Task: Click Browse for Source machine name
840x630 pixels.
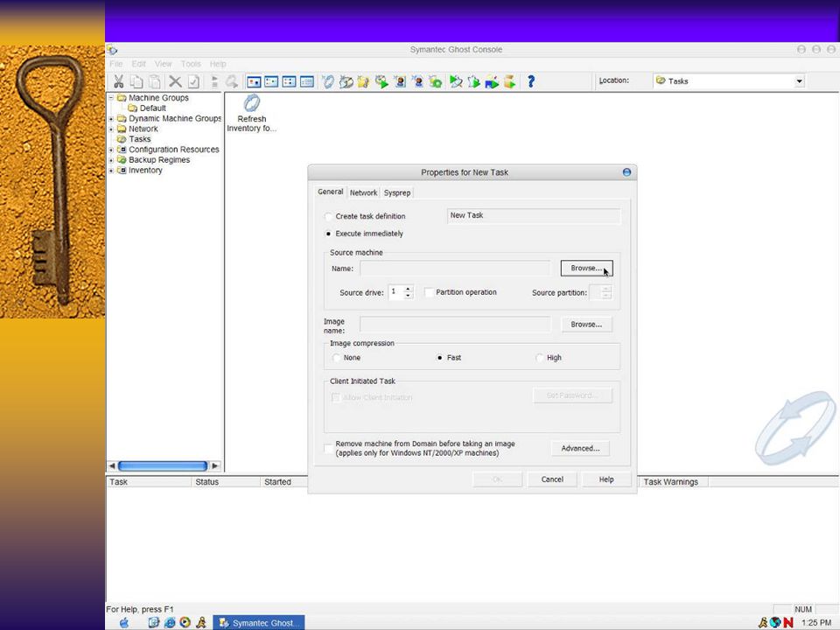Action: pos(586,269)
